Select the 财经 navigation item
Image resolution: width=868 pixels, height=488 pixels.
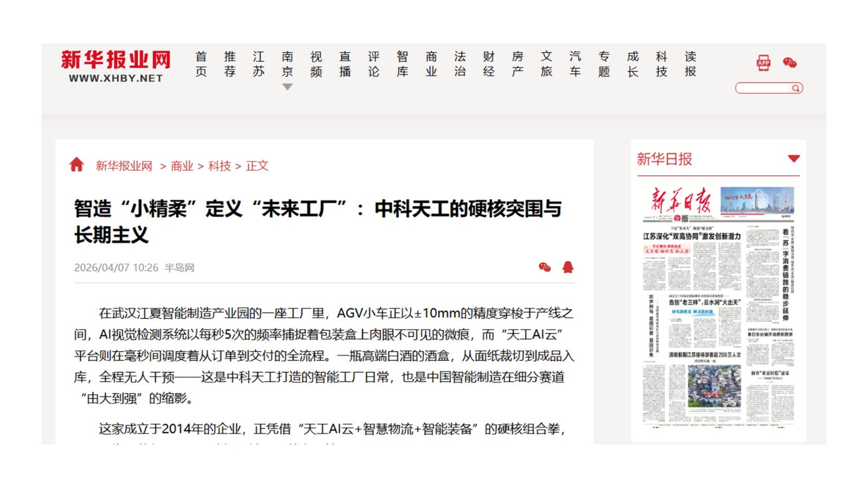click(x=489, y=64)
